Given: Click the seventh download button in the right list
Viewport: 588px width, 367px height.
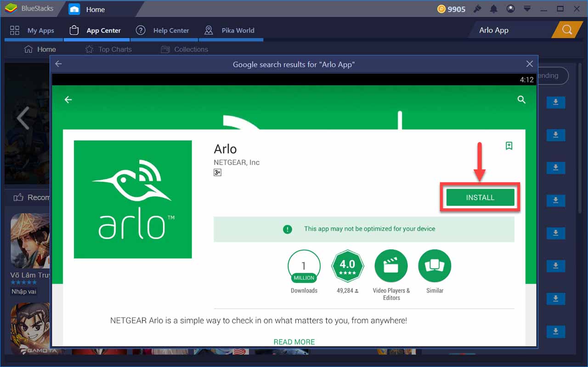Looking at the screenshot, I should click(x=555, y=298).
